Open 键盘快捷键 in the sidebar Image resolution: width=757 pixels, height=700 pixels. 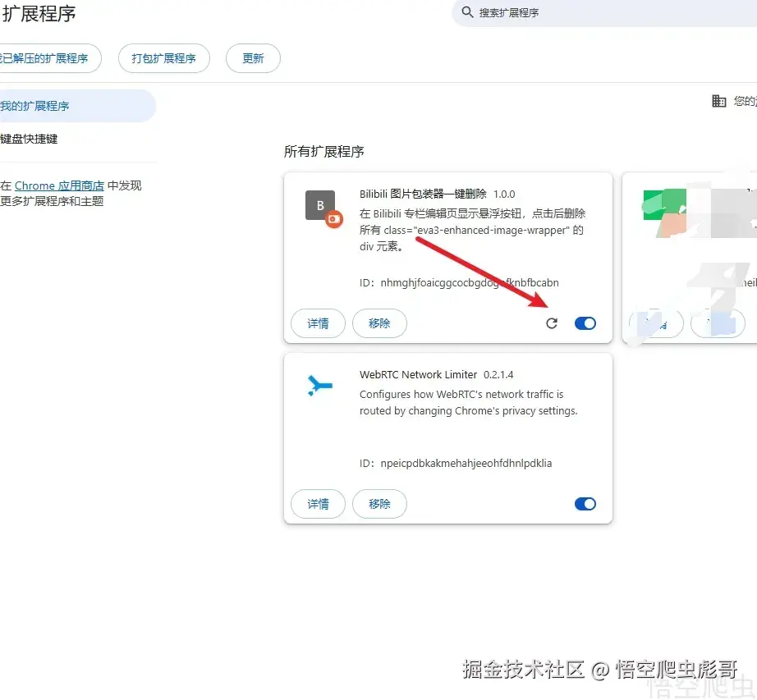point(29,139)
